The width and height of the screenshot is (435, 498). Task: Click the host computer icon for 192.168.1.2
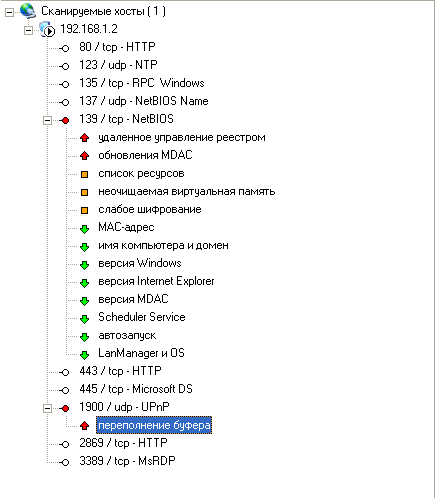pyautogui.click(x=47, y=29)
